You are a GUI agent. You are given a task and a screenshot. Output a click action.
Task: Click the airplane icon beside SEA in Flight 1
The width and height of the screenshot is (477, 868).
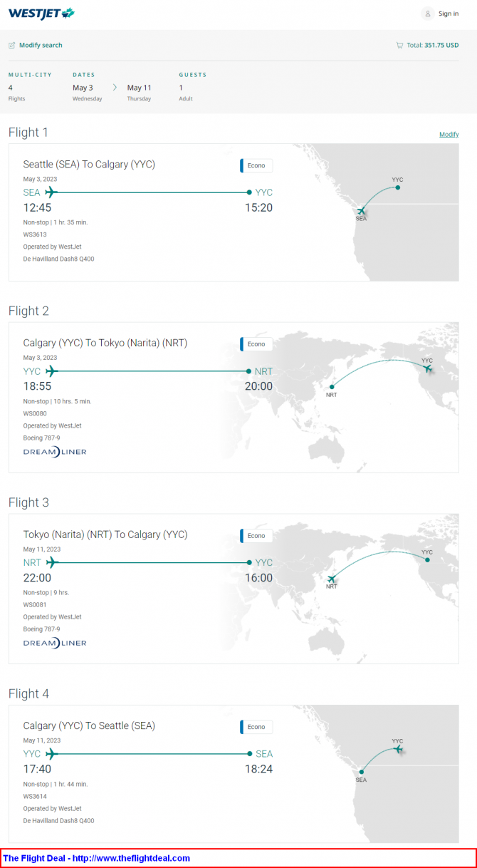[x=51, y=192]
